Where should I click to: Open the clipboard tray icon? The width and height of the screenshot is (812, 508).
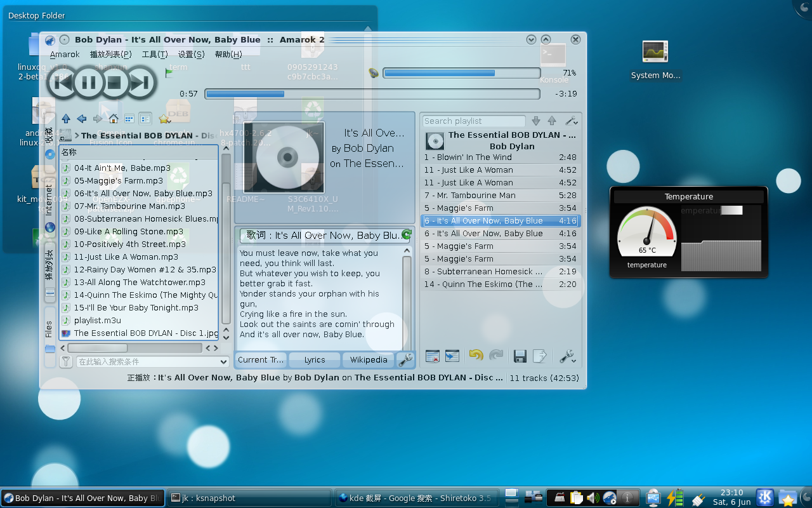(576, 498)
